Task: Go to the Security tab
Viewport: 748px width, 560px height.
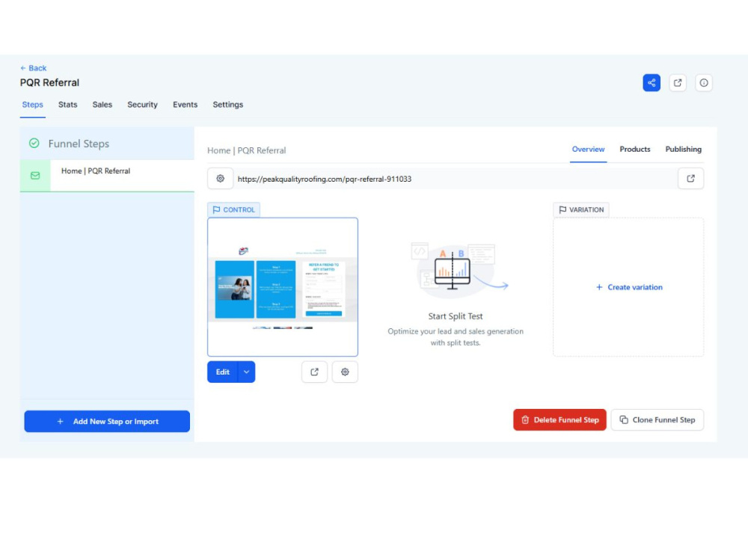Action: tap(142, 105)
